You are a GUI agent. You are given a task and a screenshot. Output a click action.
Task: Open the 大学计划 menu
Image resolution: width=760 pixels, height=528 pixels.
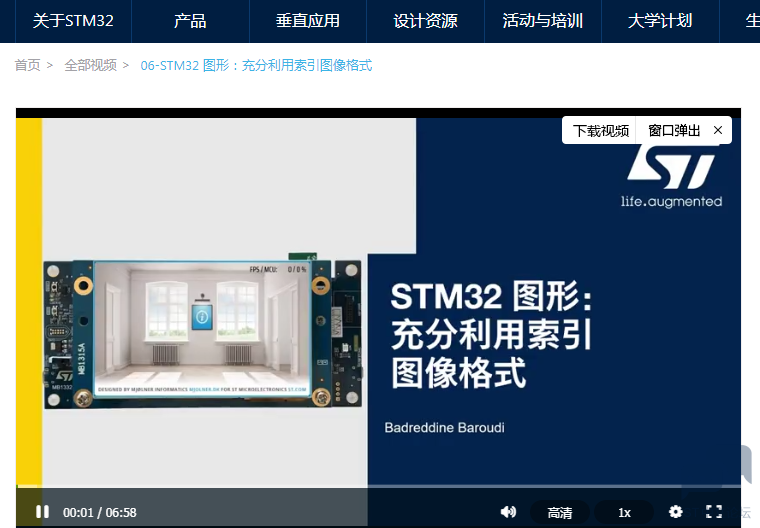point(660,21)
